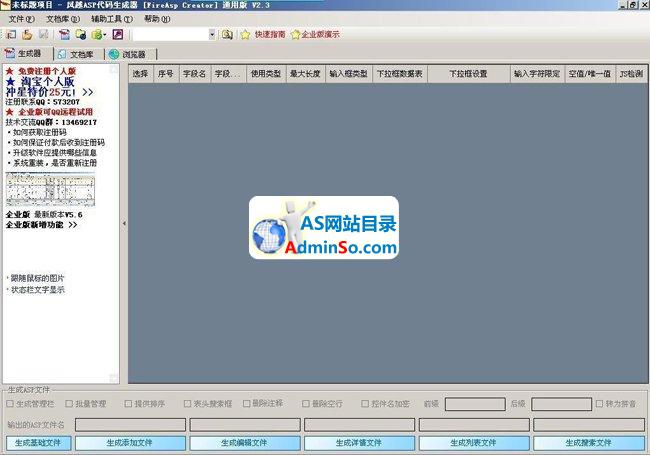Click the 使用类型 column header
Viewport: 650px width, 455px height.
pyautogui.click(x=266, y=74)
